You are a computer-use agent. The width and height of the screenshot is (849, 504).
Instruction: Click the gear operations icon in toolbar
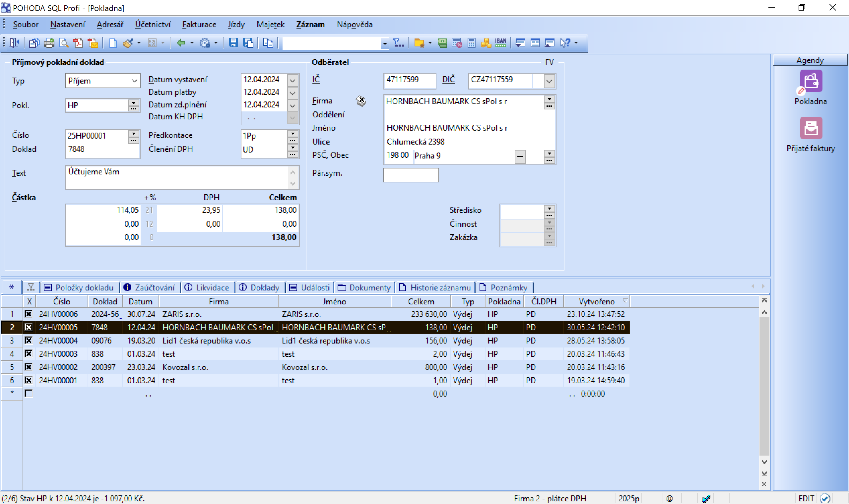205,43
